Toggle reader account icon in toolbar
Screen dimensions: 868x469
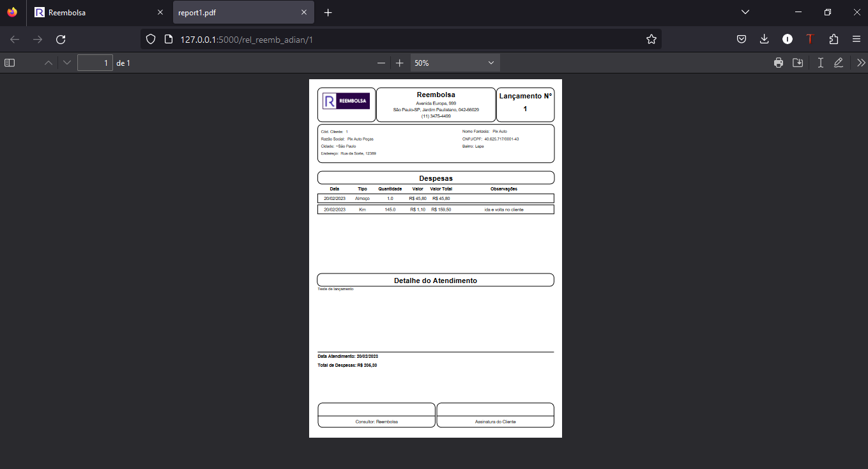click(x=787, y=39)
